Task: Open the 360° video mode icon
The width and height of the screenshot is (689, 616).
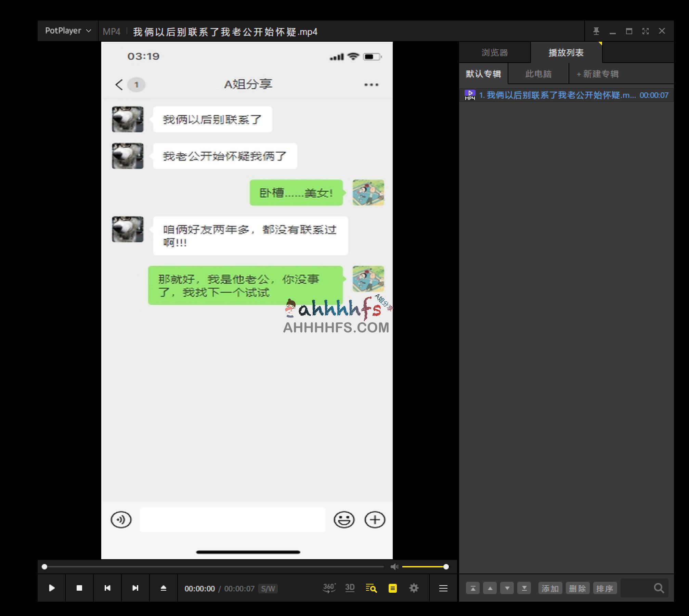Action: 329,588
